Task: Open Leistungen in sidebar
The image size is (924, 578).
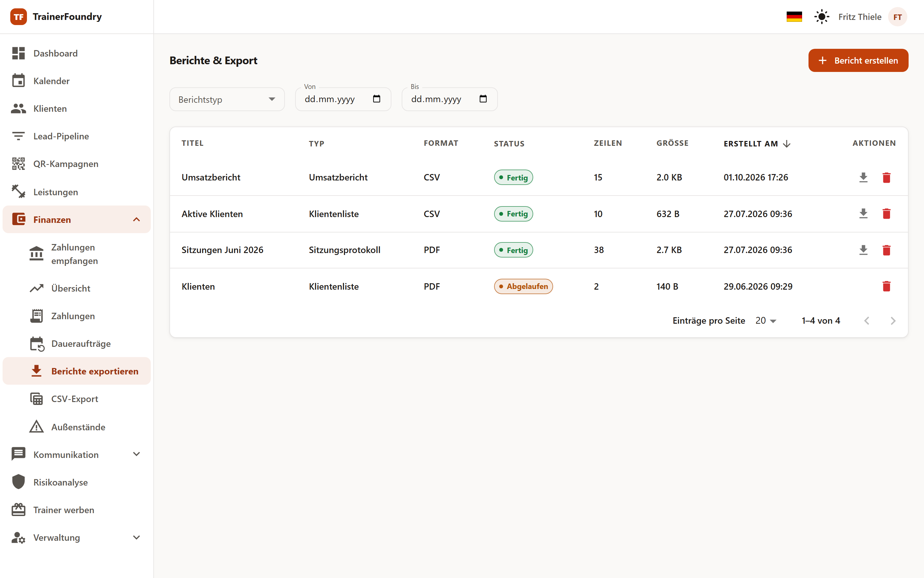Action: tap(77, 192)
